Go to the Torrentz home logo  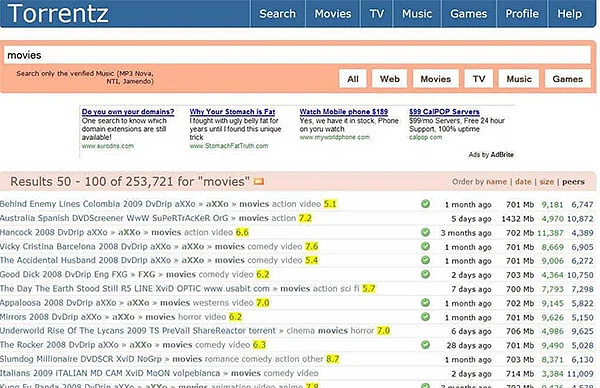(x=58, y=13)
